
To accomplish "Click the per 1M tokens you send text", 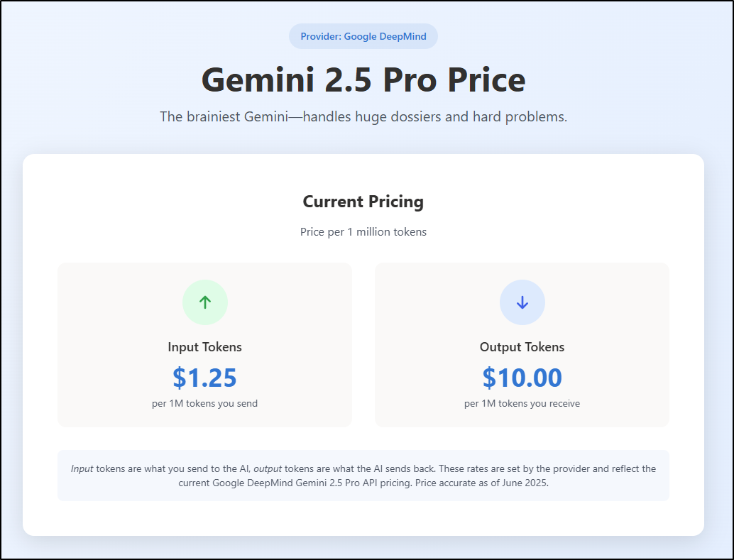I will pos(205,404).
